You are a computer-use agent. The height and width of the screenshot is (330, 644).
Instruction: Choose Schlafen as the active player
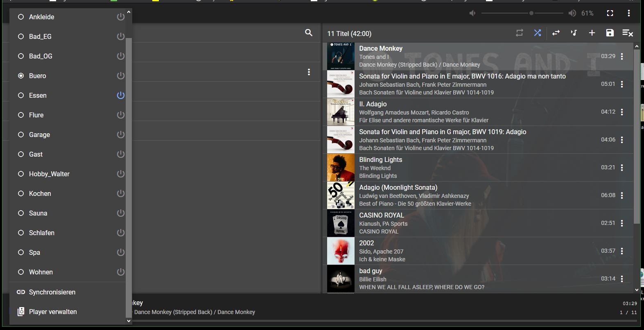pyautogui.click(x=21, y=233)
